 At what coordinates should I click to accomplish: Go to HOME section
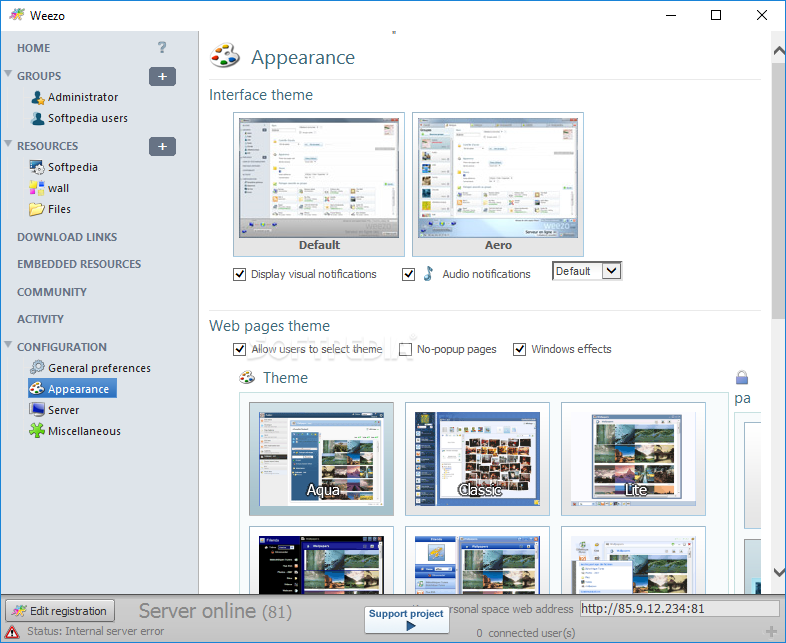pyautogui.click(x=34, y=48)
